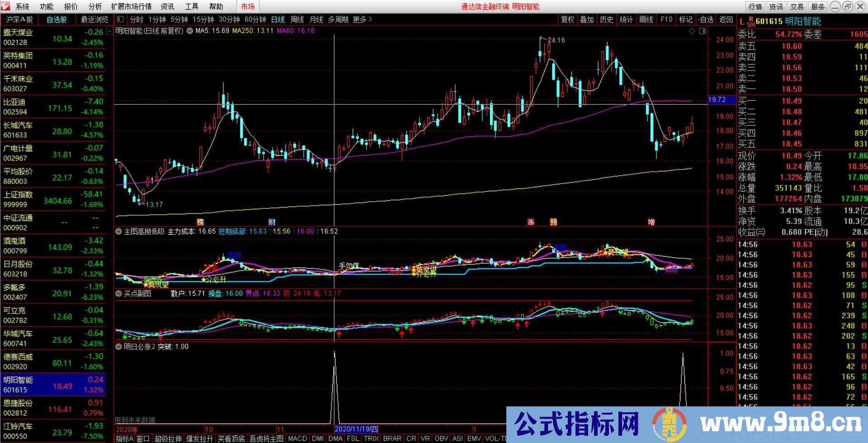
Task: Switch chart to 60分钟 period
Action: point(255,19)
